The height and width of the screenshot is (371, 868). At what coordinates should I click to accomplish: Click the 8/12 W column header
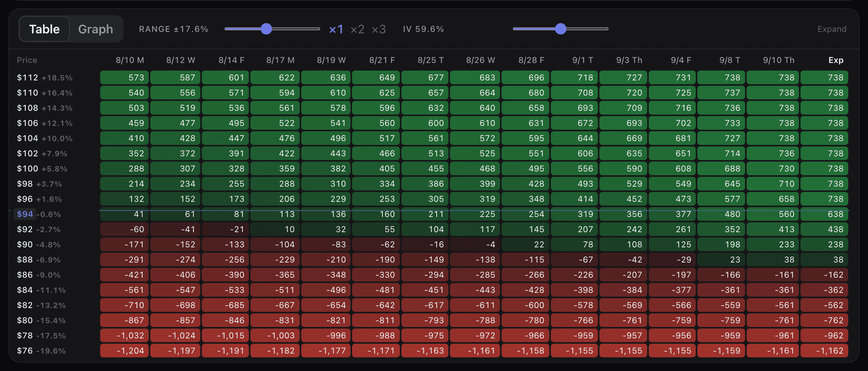coord(181,60)
